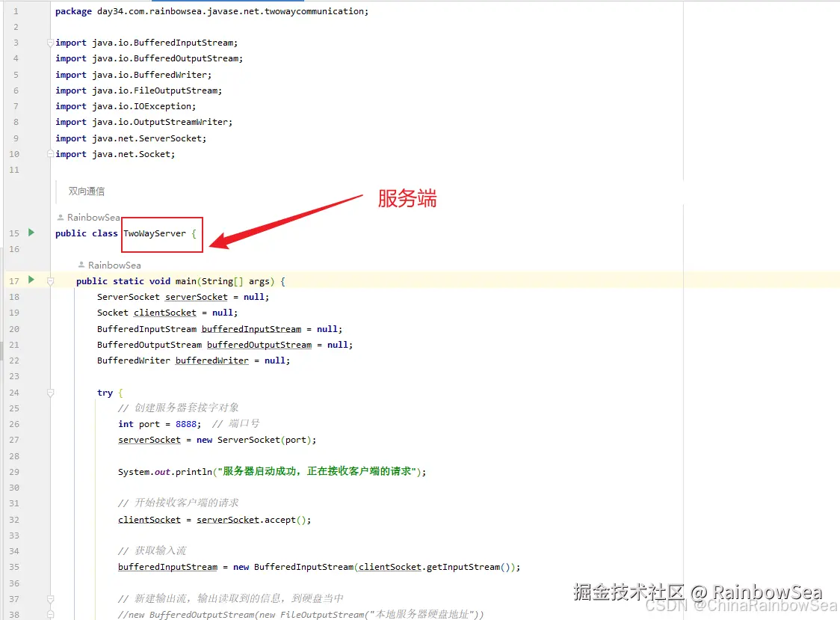The height and width of the screenshot is (620, 840).
Task: Click import java.io.BufferedWriter line
Action: (133, 75)
